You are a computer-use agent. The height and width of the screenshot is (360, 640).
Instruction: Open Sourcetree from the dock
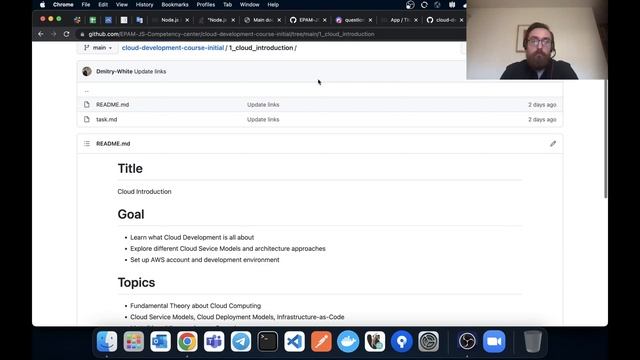click(x=402, y=341)
